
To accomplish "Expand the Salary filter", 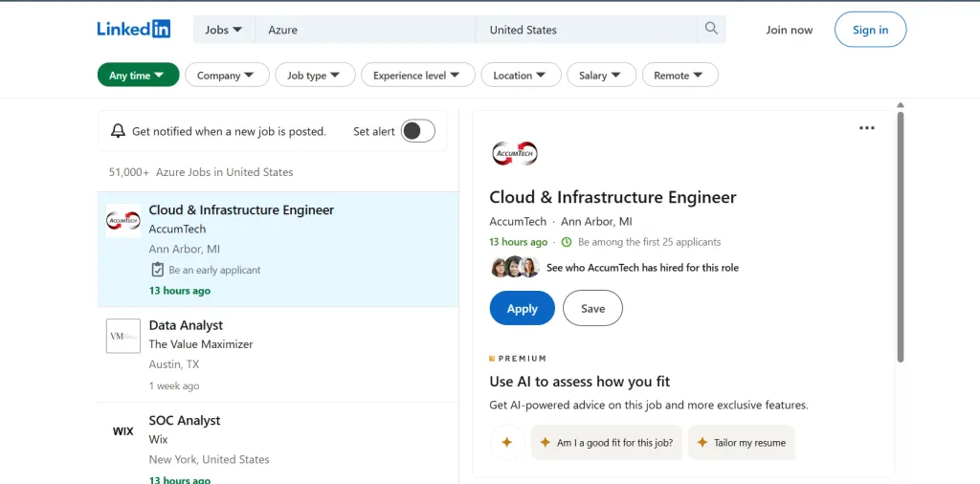I will pos(601,75).
